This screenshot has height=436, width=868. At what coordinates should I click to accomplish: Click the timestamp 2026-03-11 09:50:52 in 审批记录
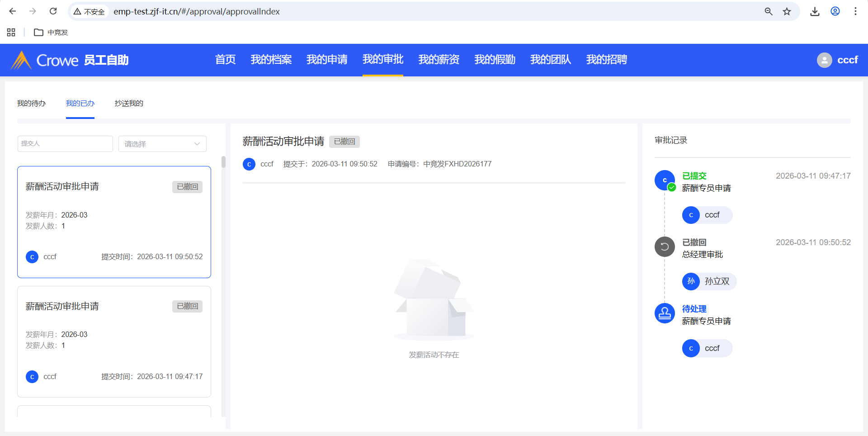tap(813, 242)
